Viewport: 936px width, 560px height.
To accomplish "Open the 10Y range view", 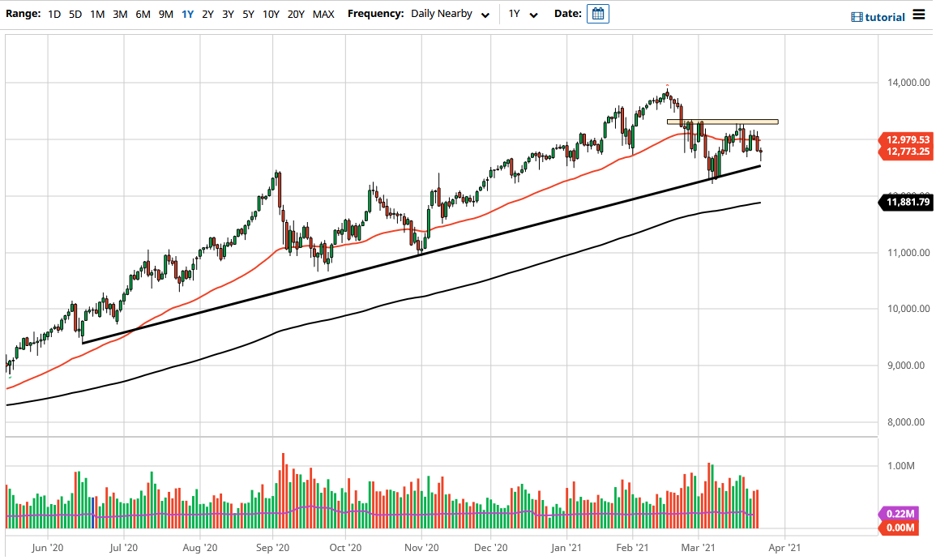I will (270, 14).
